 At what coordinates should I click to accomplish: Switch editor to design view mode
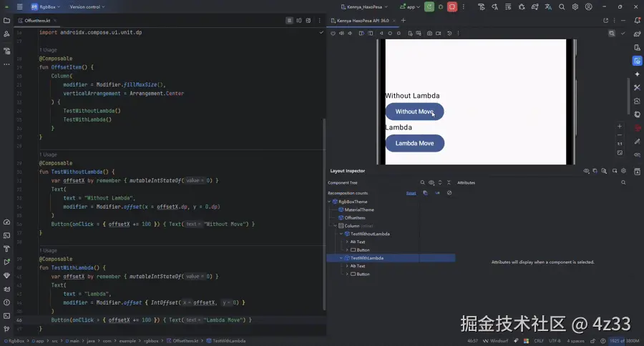tap(308, 21)
